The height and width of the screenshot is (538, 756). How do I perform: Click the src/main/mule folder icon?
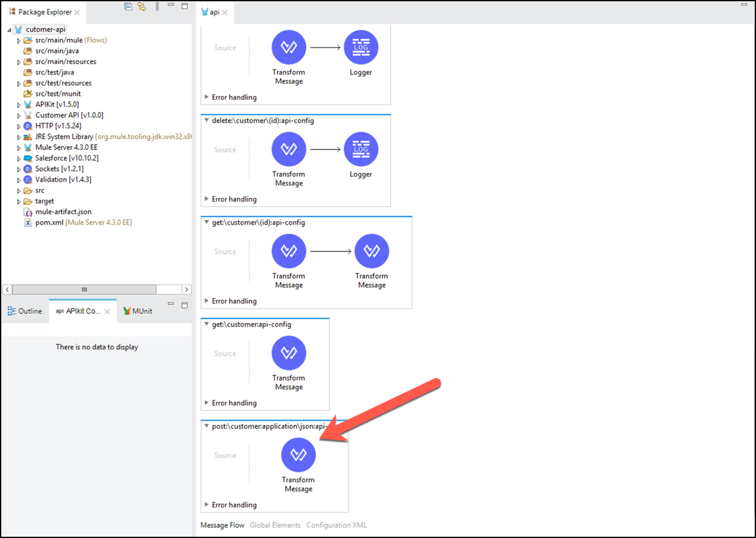28,40
